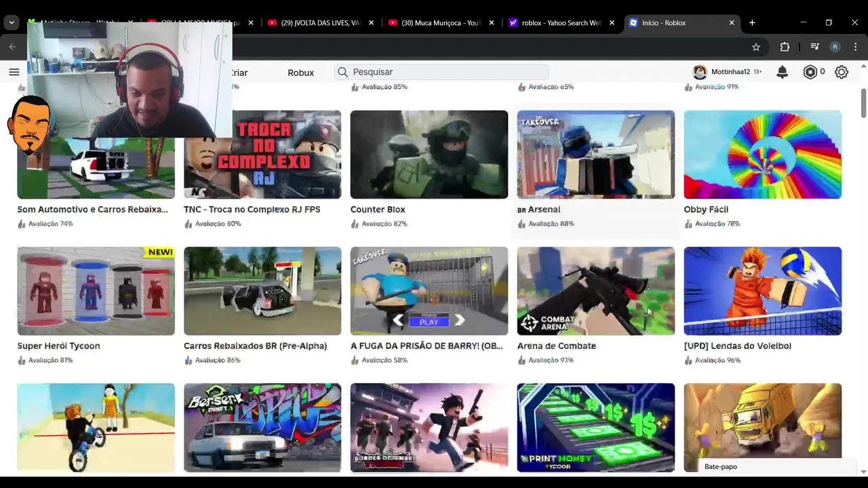Close the Início - Roblox tab

[732, 22]
